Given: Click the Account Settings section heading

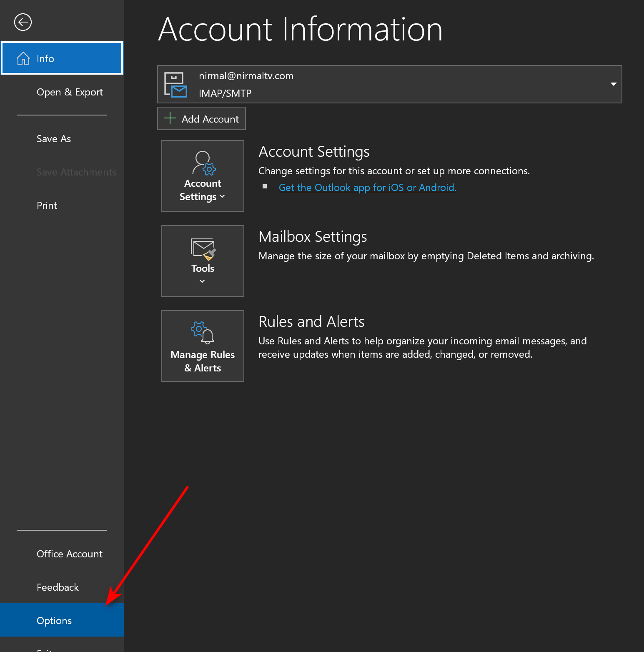Looking at the screenshot, I should [314, 152].
